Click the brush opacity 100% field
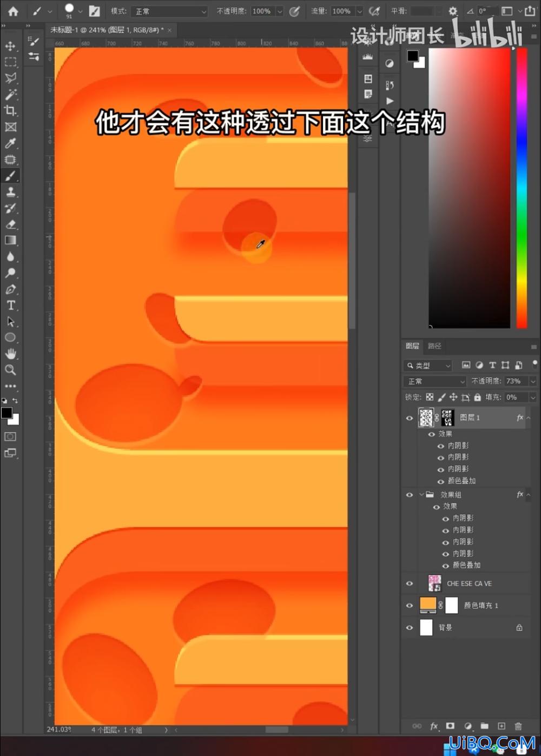This screenshot has height=756, width=541. pyautogui.click(x=262, y=11)
